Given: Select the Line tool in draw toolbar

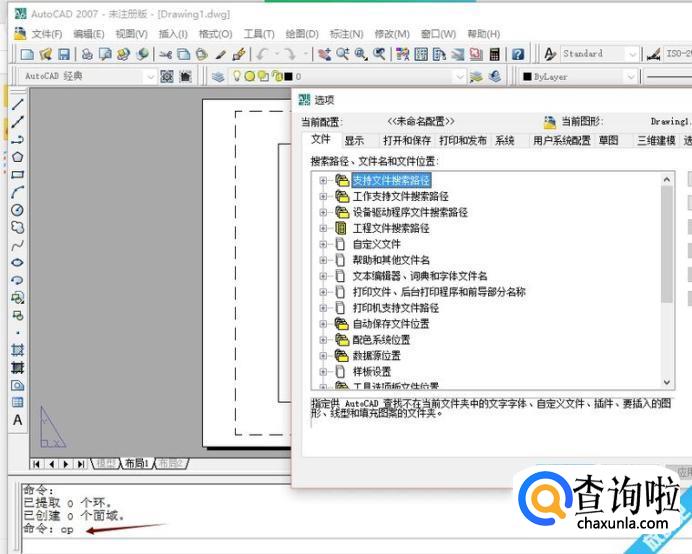Looking at the screenshot, I should [x=18, y=105].
